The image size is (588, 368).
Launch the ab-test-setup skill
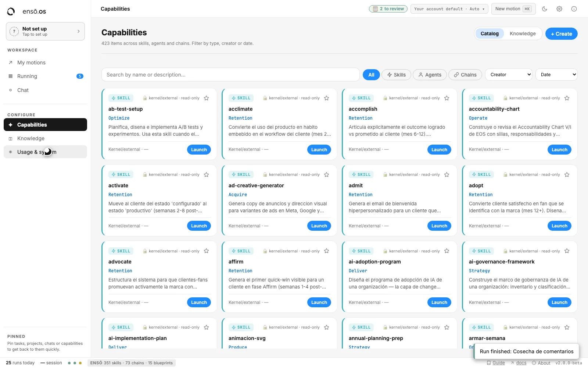[199, 150]
